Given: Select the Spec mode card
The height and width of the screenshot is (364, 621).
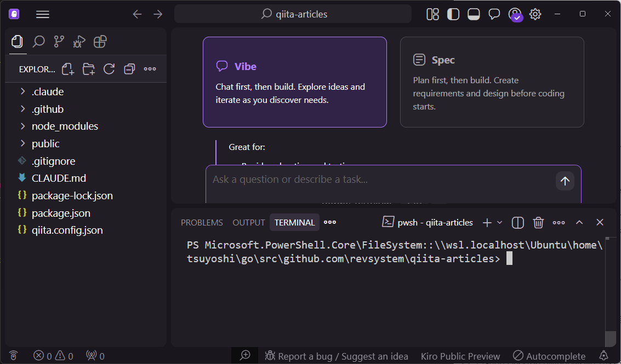Looking at the screenshot, I should pos(492,82).
